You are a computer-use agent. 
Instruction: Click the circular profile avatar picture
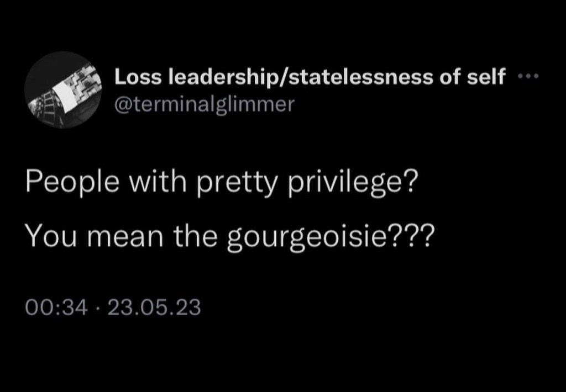61,90
